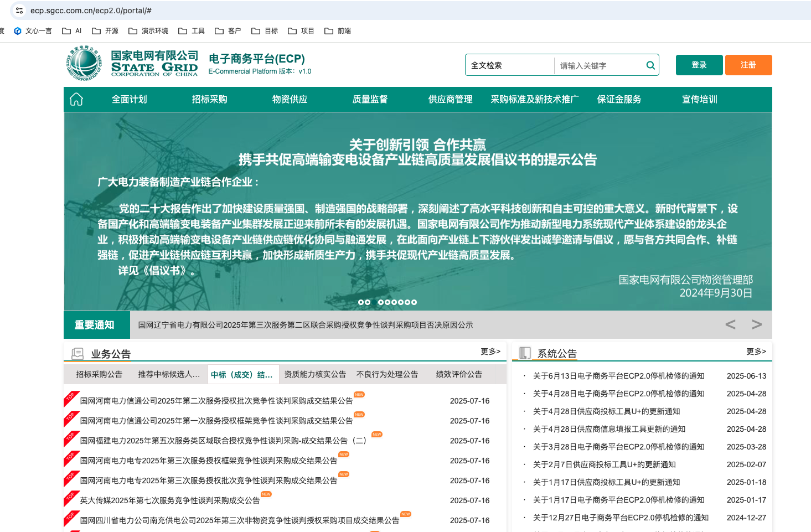Open the 招标采购 menu
The width and height of the screenshot is (811, 532).
(x=210, y=99)
